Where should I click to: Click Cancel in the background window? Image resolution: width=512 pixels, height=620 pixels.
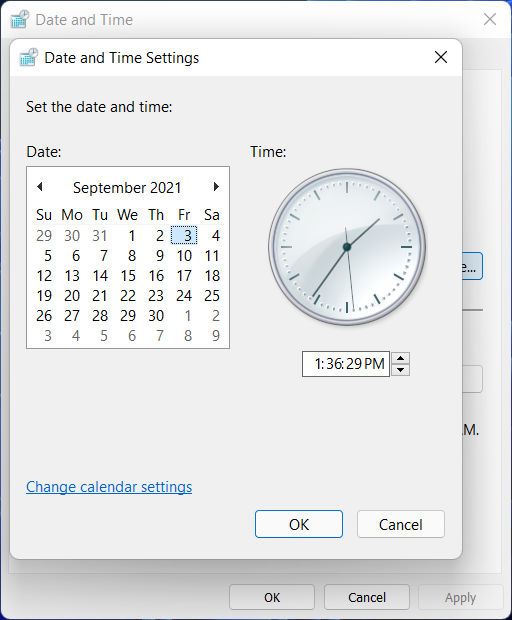[x=367, y=597]
